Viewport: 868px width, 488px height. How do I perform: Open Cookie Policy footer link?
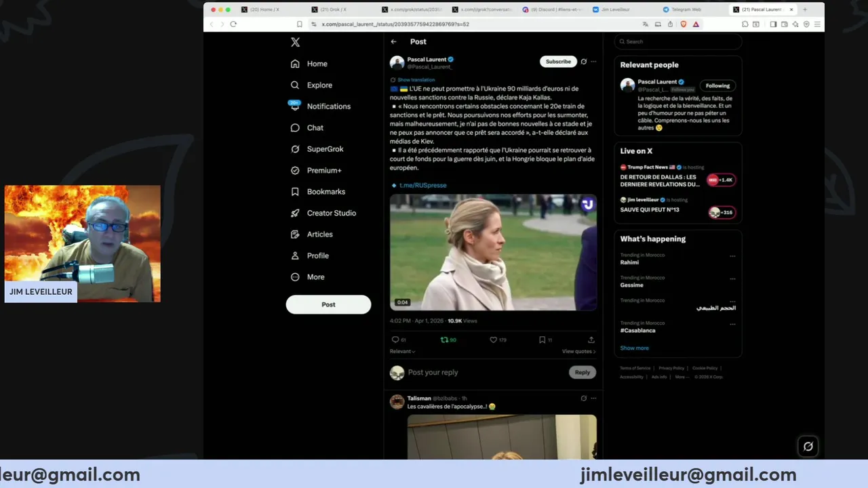(705, 368)
